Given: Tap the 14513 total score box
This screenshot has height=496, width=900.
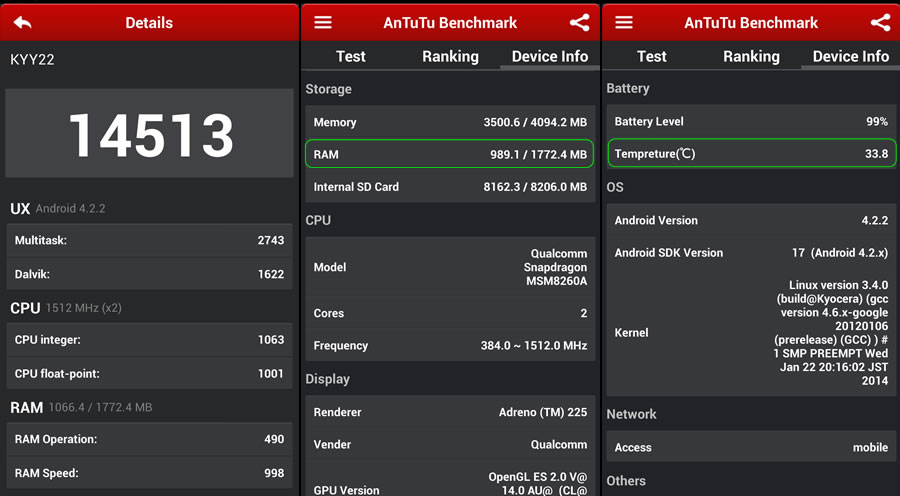Looking at the screenshot, I should (149, 133).
